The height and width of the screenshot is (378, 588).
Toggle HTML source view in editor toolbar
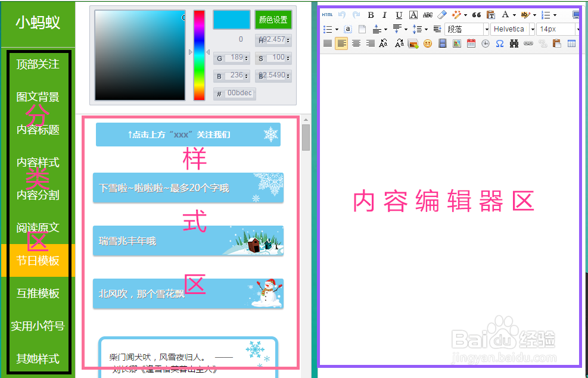327,15
